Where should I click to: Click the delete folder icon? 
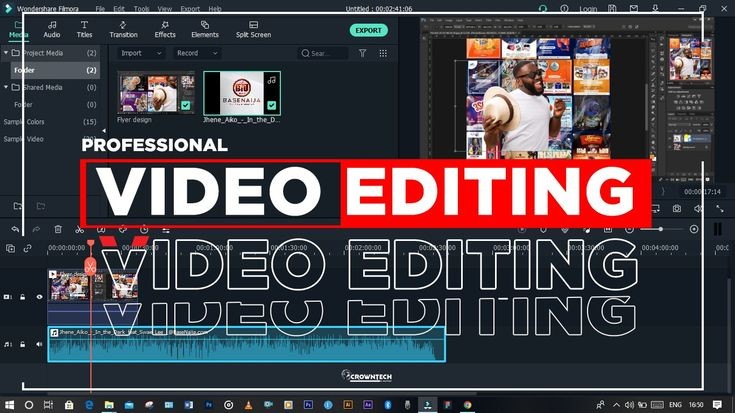pos(41,206)
